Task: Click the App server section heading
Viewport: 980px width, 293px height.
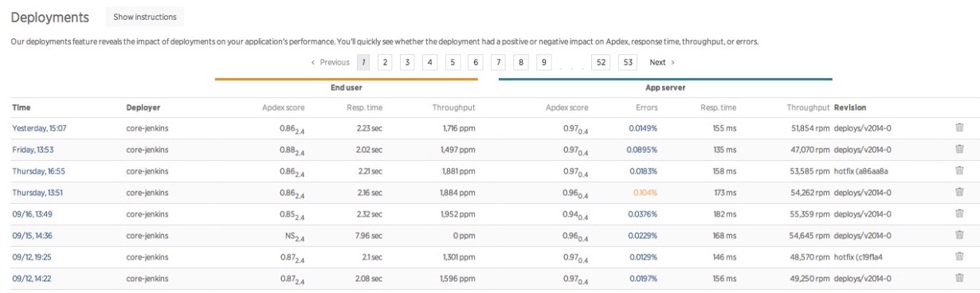Action: click(665, 88)
